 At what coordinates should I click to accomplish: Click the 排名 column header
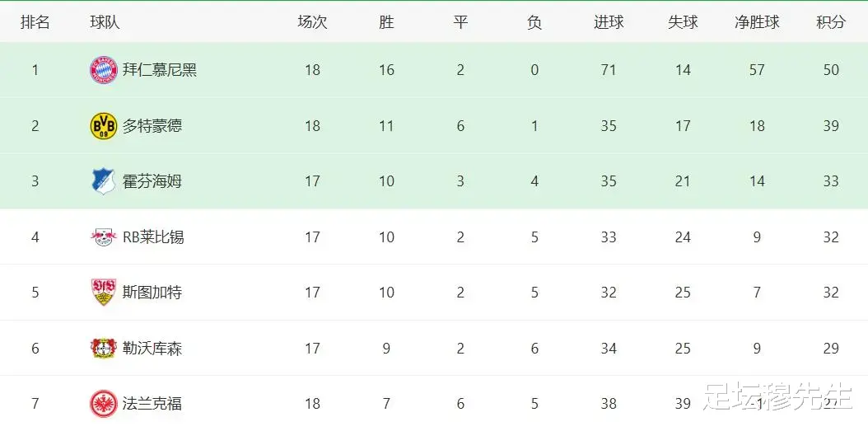35,22
